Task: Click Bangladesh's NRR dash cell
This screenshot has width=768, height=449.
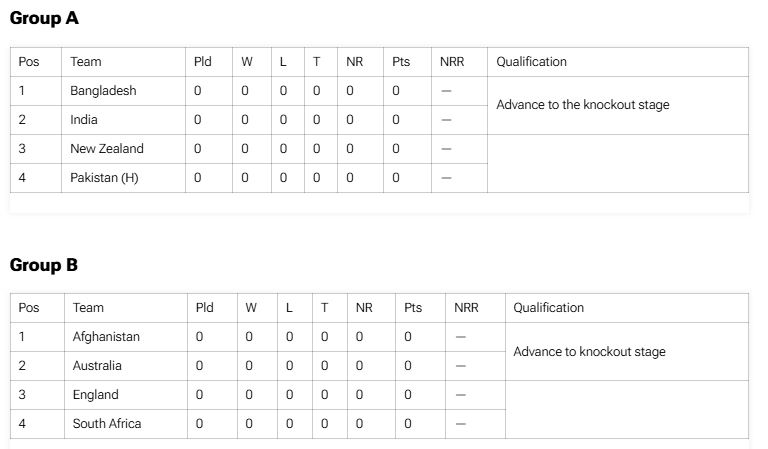Action: [x=446, y=91]
